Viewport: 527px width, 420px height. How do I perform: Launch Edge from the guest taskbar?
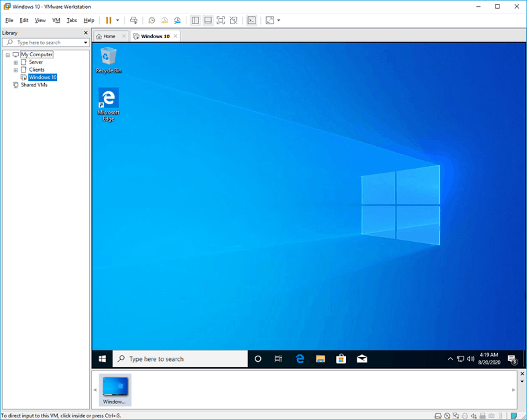click(300, 359)
